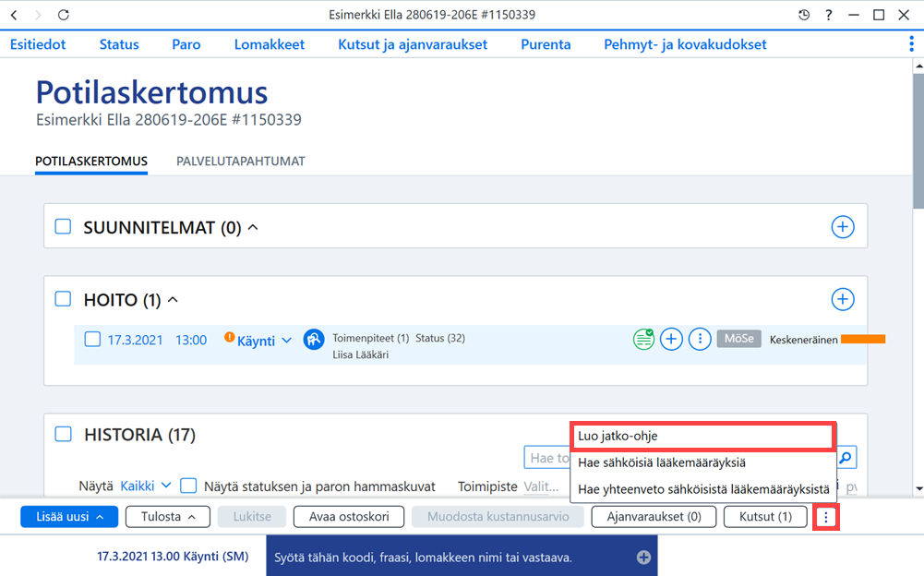Go forward with the right arrow icon
The height and width of the screenshot is (576, 924).
coord(38,16)
